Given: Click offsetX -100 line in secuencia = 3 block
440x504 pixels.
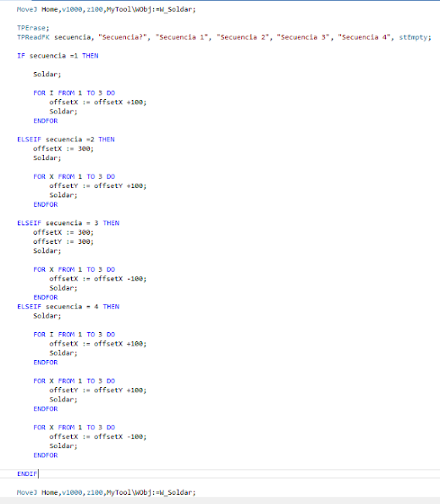Looking at the screenshot, I should point(98,279).
